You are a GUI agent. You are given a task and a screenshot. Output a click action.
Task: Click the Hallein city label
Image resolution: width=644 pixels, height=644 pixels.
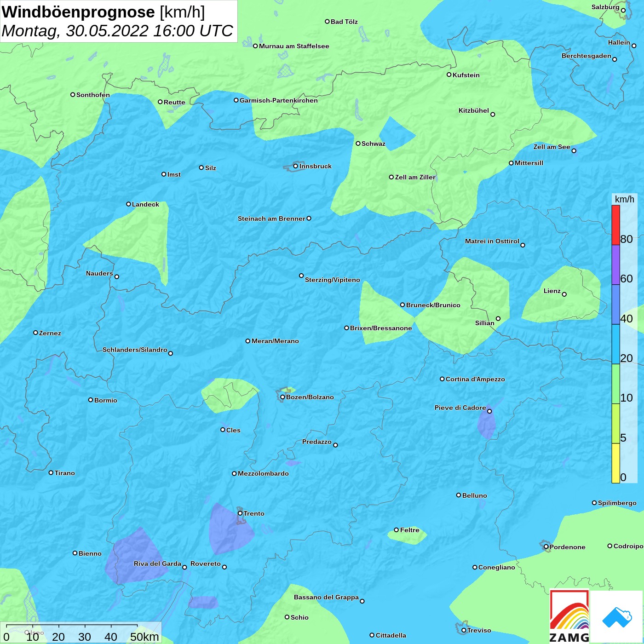click(x=619, y=42)
